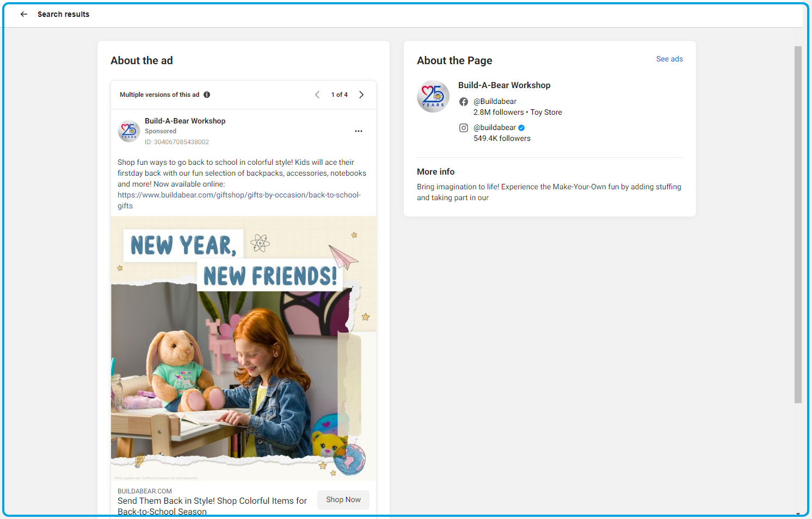Click the vertical page scrollbar
Image resolution: width=812 pixels, height=519 pixels.
pos(798,224)
